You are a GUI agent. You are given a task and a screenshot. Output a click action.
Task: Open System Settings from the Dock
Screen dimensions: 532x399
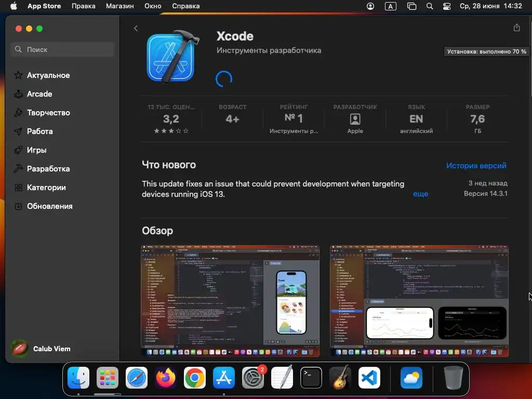pyautogui.click(x=253, y=378)
